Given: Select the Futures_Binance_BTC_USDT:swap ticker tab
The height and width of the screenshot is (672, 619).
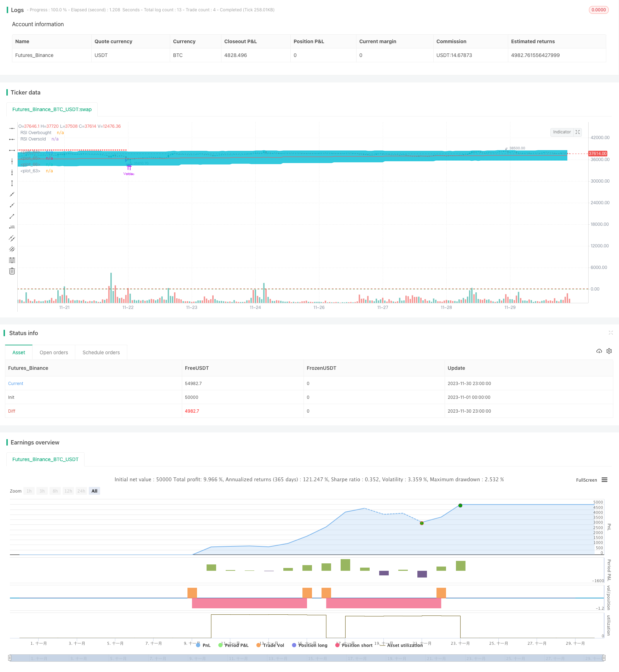Looking at the screenshot, I should coord(52,109).
